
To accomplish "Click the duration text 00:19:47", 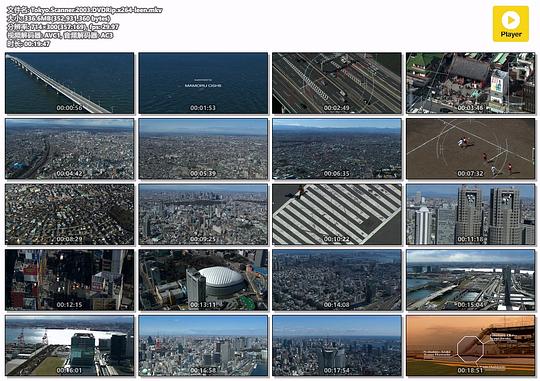I will pyautogui.click(x=37, y=43).
